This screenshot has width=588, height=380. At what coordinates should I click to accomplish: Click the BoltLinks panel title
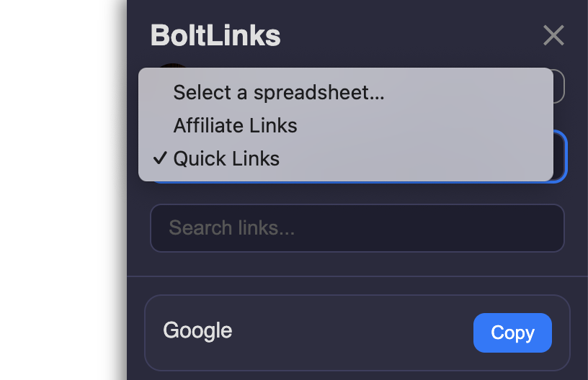pyautogui.click(x=215, y=35)
